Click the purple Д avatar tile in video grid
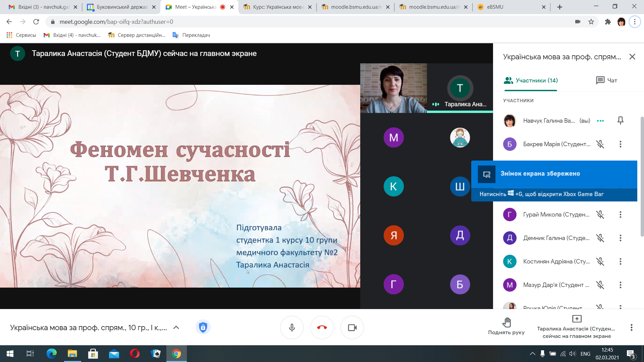This screenshot has height=362, width=644. point(460,235)
